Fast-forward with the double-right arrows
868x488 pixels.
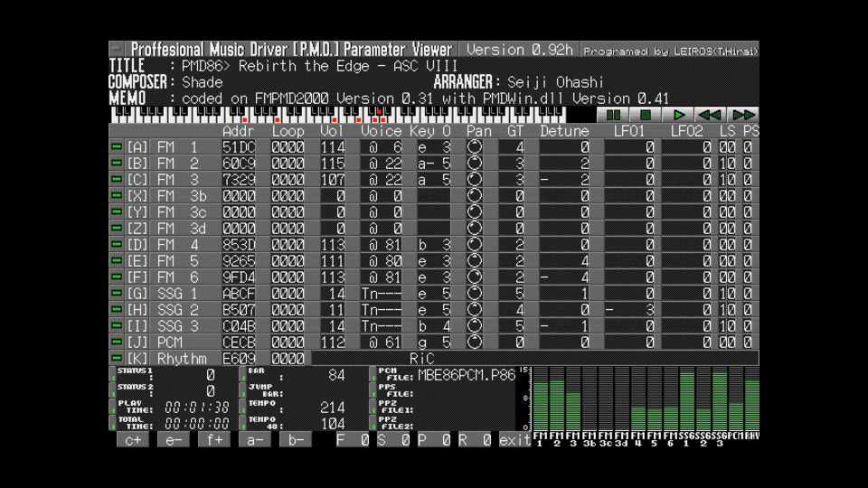coord(743,115)
